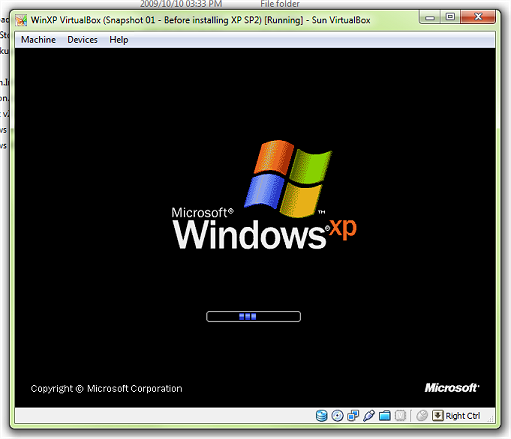Image resolution: width=511 pixels, height=439 pixels.
Task: Open the Help menu
Action: (119, 40)
